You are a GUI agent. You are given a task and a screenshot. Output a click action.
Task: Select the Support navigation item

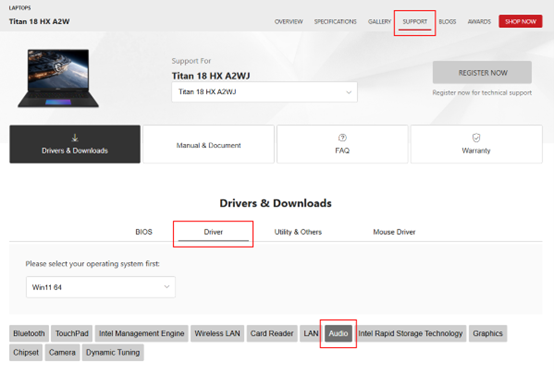pyautogui.click(x=415, y=22)
